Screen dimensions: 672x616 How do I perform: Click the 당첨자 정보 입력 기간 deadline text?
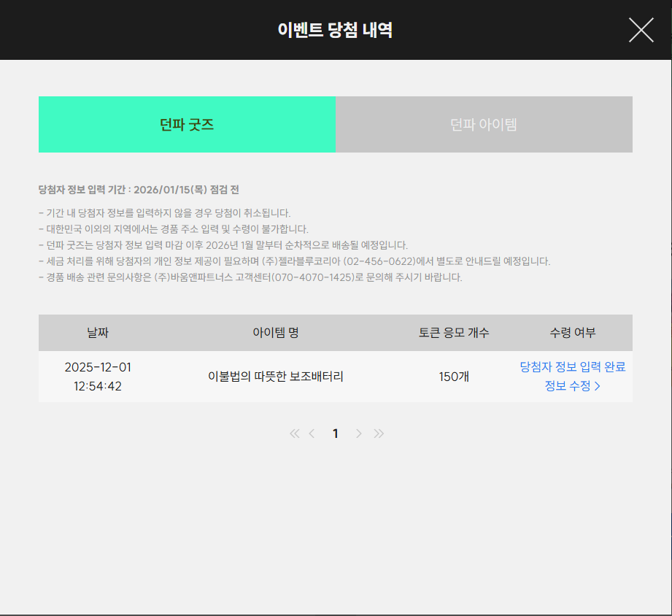tap(139, 190)
